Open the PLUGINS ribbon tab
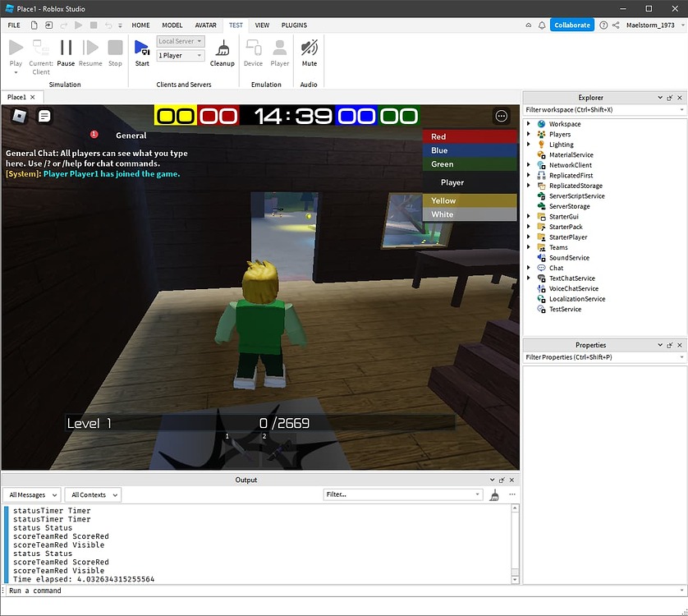Viewport: 688px width, 616px height. point(294,25)
